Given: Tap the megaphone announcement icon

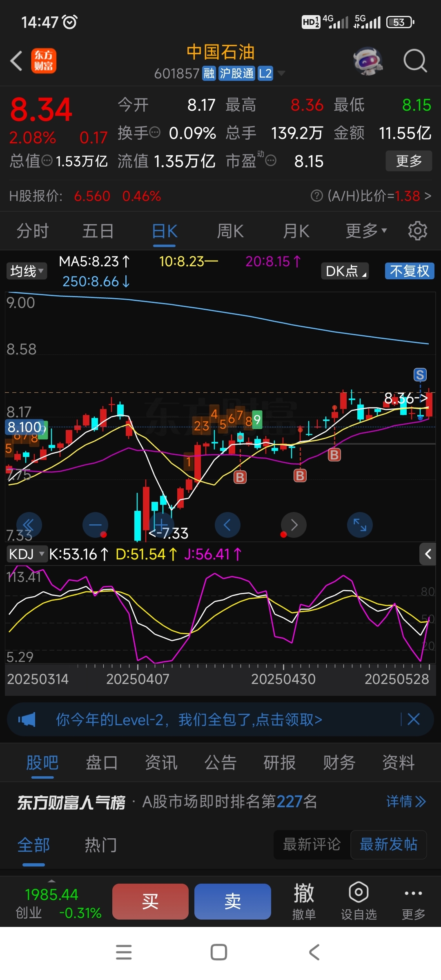Looking at the screenshot, I should 27,719.
